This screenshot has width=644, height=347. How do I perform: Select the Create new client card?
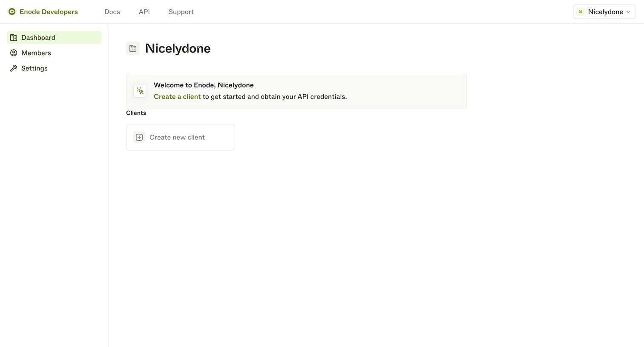click(181, 137)
